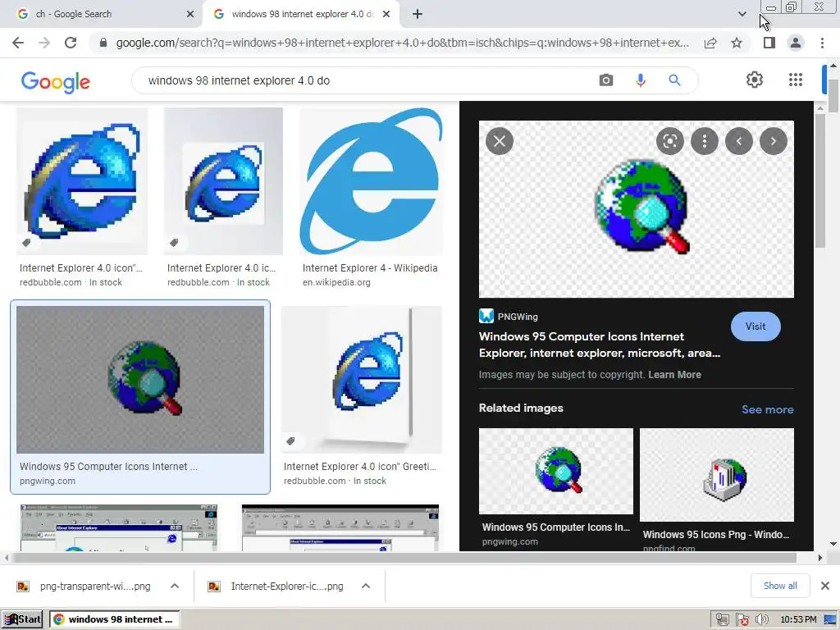Click the network icon in system tray
Viewport: 840px width, 630px height.
click(722, 620)
